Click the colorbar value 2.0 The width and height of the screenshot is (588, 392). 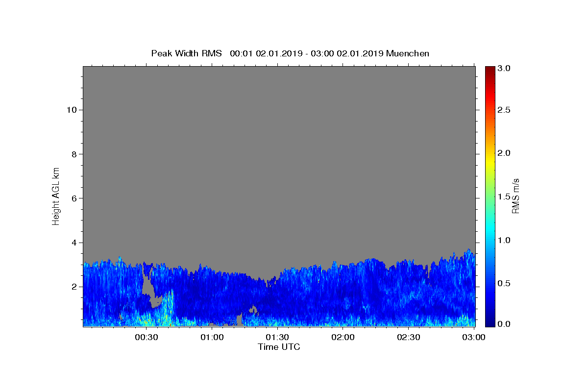(x=504, y=153)
